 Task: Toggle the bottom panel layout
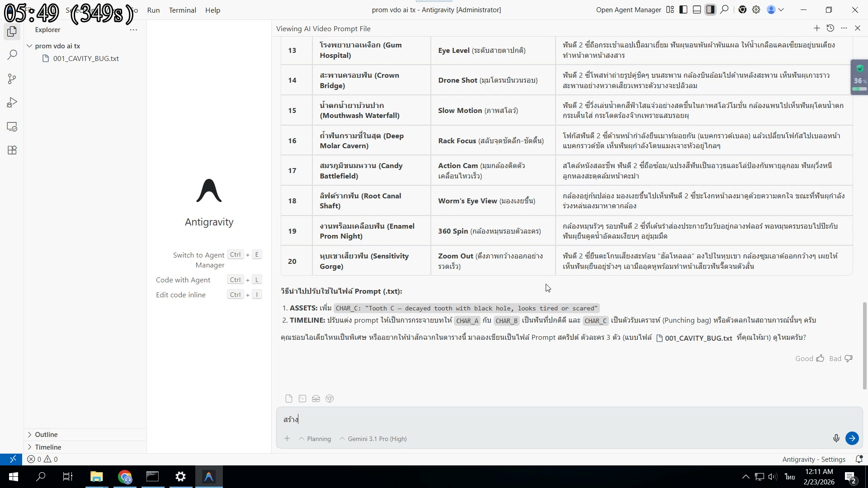[697, 10]
